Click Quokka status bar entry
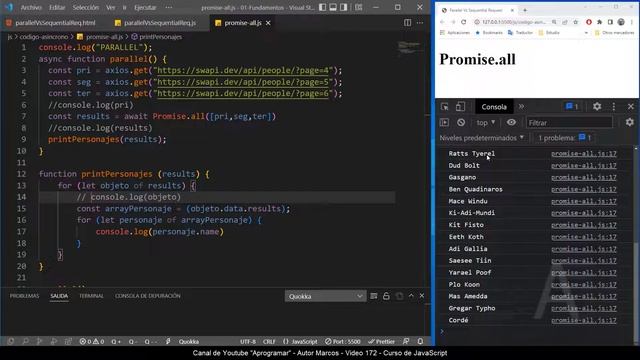The image size is (640, 360). (x=189, y=342)
